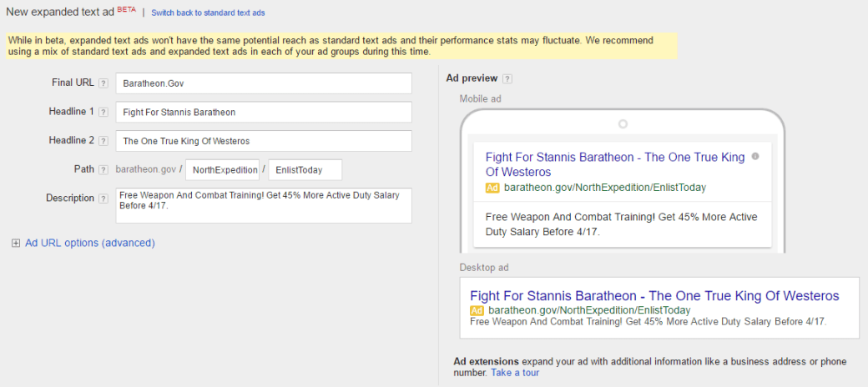Click info icon in mobile ad preview

[755, 157]
